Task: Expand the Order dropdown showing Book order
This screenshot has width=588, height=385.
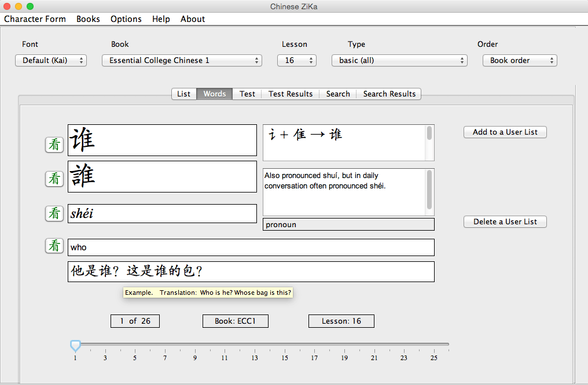Action: pyautogui.click(x=519, y=60)
